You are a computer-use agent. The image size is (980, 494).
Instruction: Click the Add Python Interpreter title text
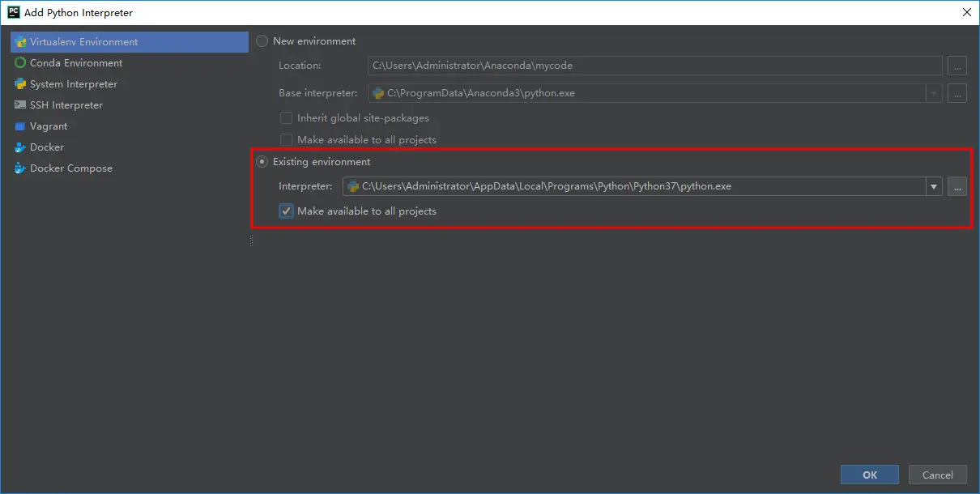79,13
